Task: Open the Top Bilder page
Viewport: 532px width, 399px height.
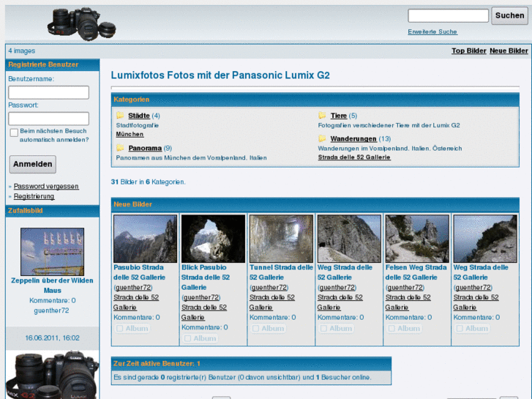Action: [468, 51]
